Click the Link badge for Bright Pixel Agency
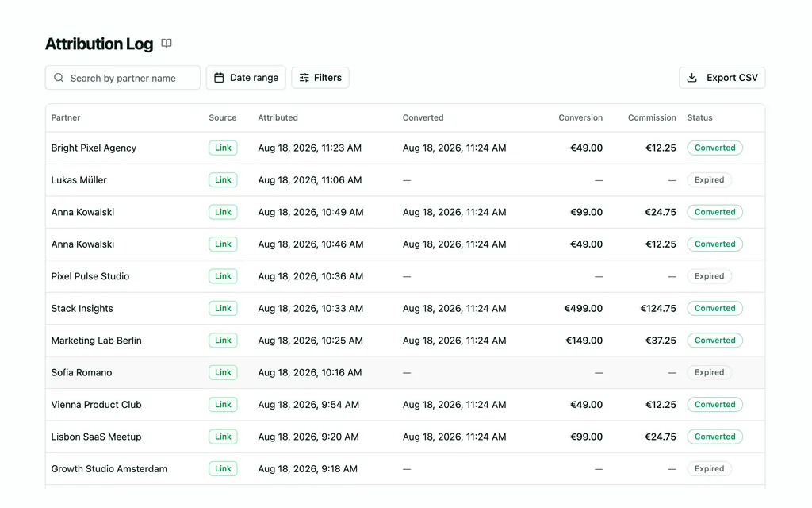 point(223,148)
